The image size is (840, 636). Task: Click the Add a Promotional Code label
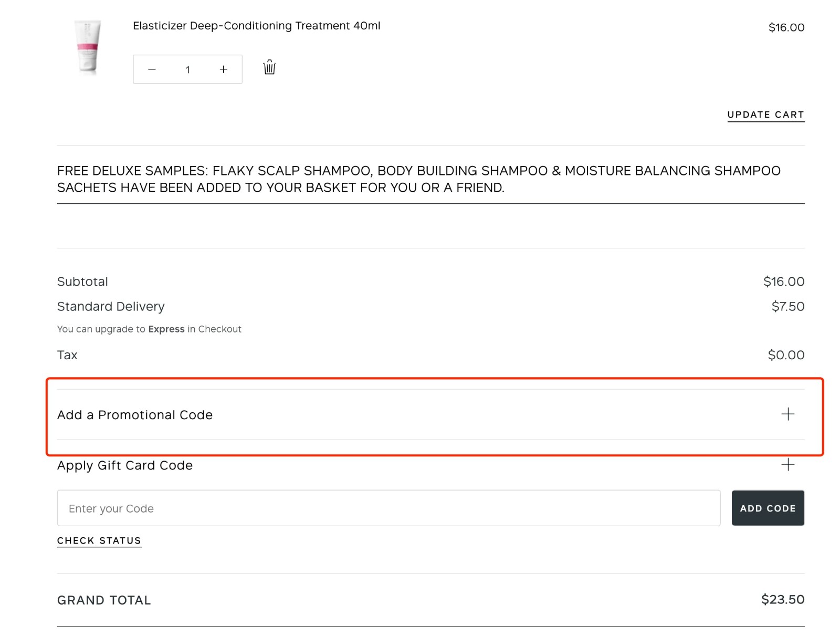click(135, 415)
